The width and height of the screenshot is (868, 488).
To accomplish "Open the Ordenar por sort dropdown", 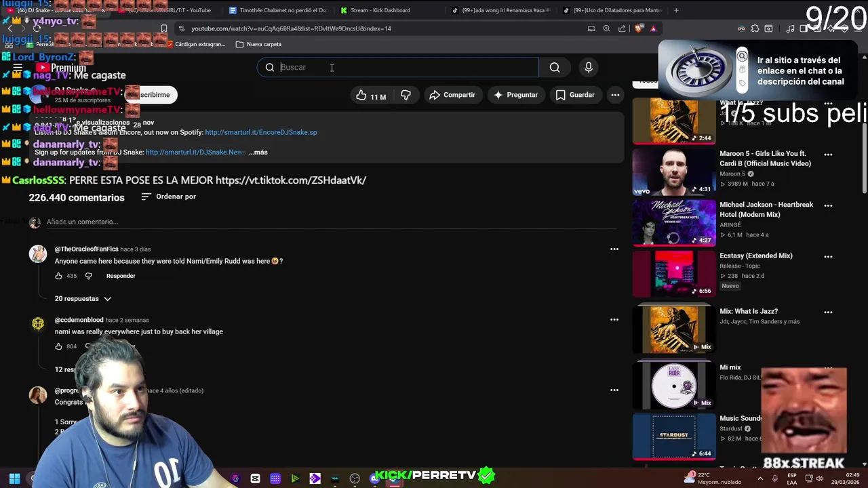I will click(169, 197).
